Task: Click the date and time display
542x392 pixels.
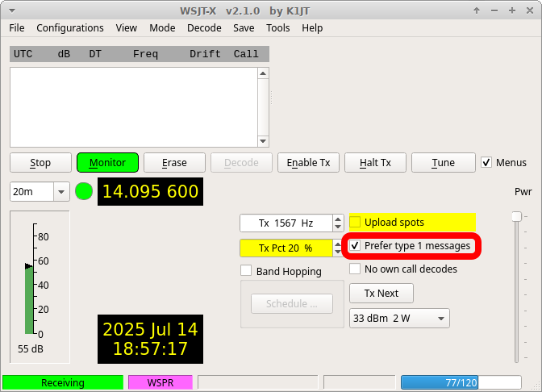Action: click(150, 339)
